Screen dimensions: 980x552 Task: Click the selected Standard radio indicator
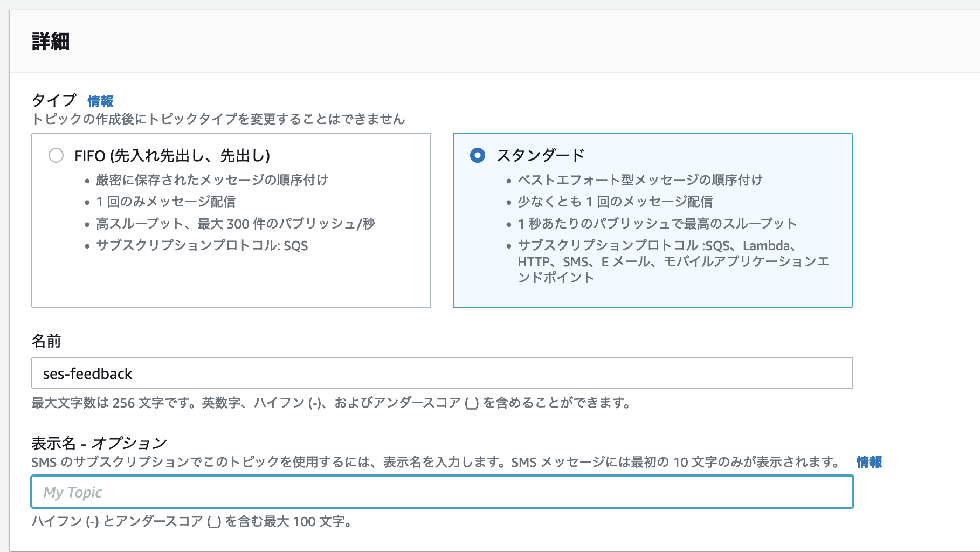pyautogui.click(x=477, y=154)
